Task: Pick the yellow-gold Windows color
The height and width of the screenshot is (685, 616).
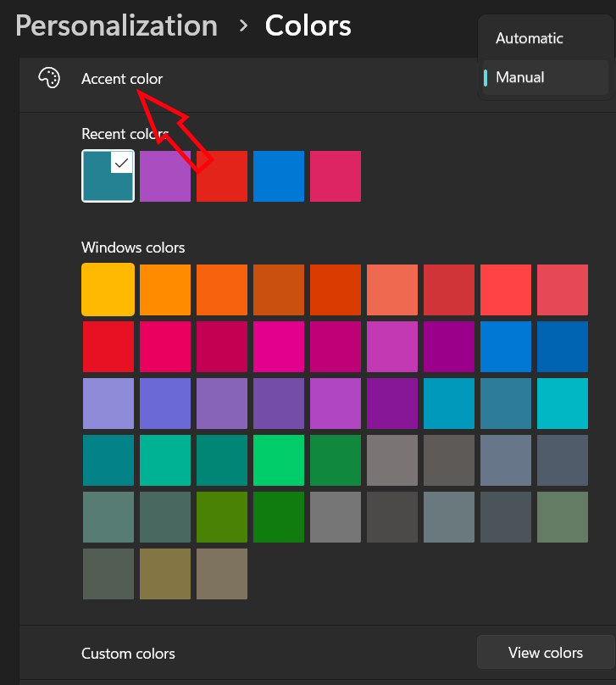Action: pos(108,289)
